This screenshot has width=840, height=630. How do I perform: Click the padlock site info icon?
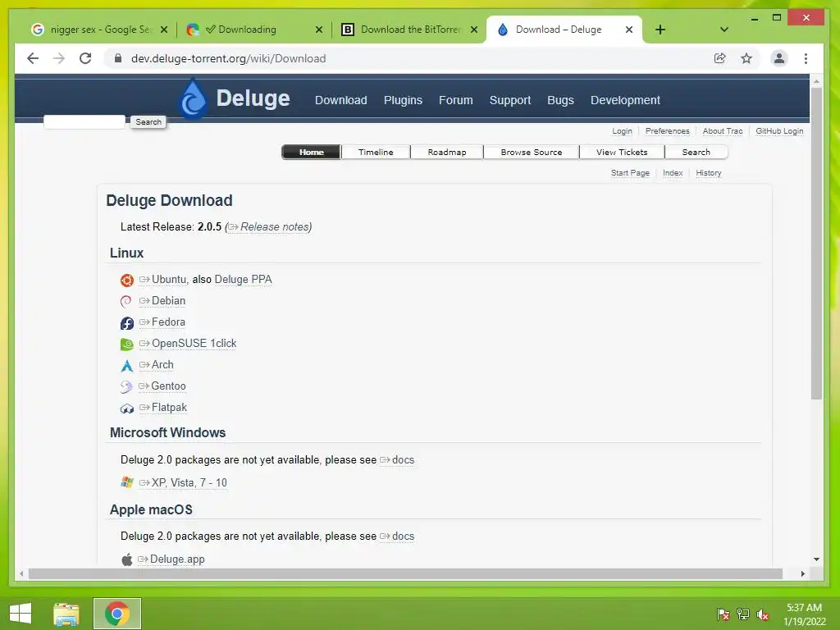(118, 58)
